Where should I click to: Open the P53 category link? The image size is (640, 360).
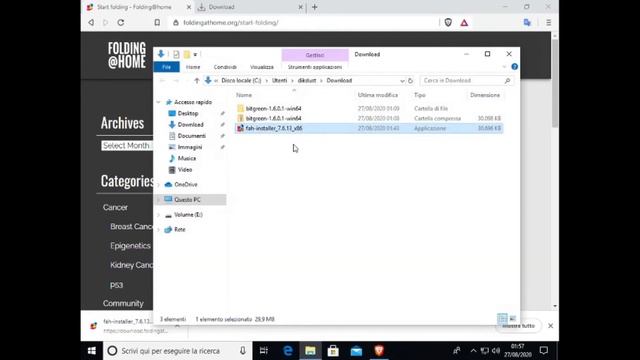click(116, 285)
